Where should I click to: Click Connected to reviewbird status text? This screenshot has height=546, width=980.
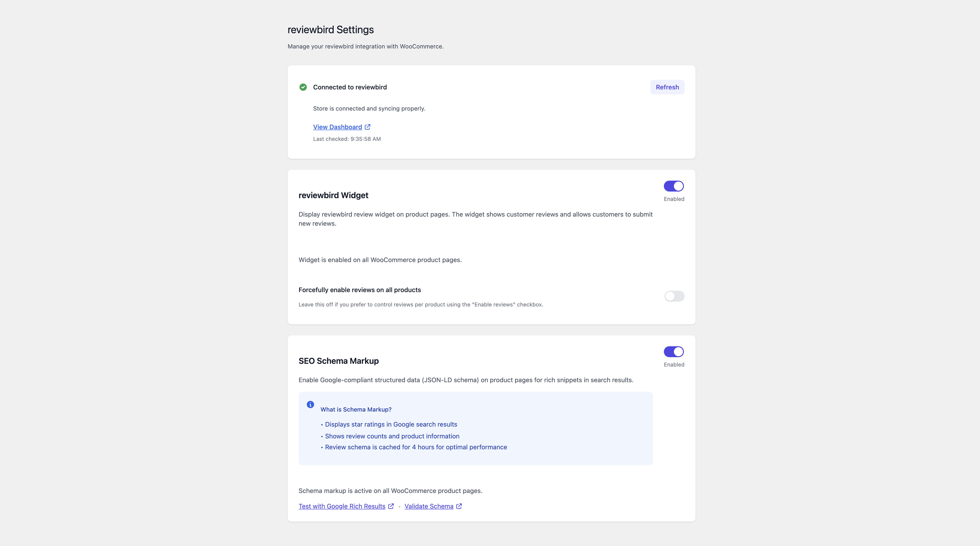tap(350, 87)
